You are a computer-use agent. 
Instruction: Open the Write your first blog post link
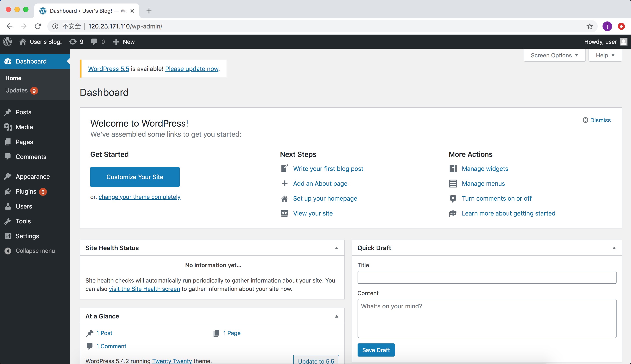(328, 169)
